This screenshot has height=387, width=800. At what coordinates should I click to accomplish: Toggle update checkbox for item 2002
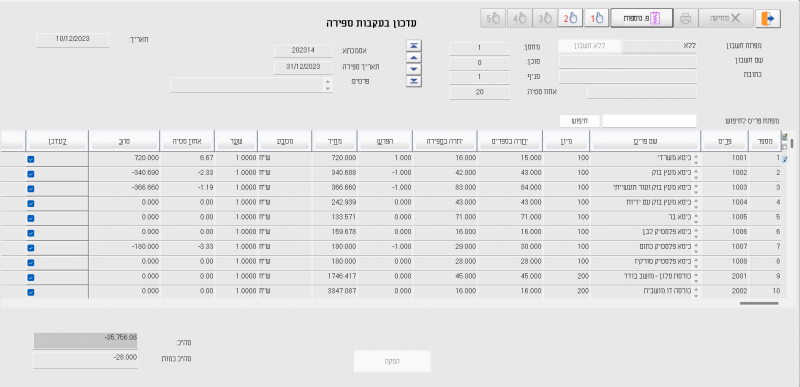pos(31,292)
